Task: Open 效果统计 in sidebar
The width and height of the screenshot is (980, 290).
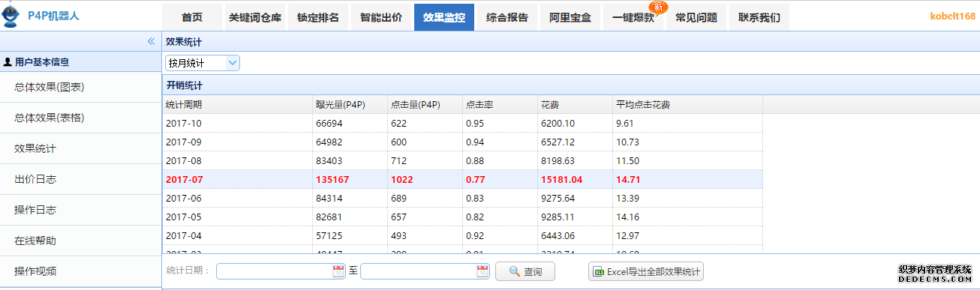Action: [80, 148]
